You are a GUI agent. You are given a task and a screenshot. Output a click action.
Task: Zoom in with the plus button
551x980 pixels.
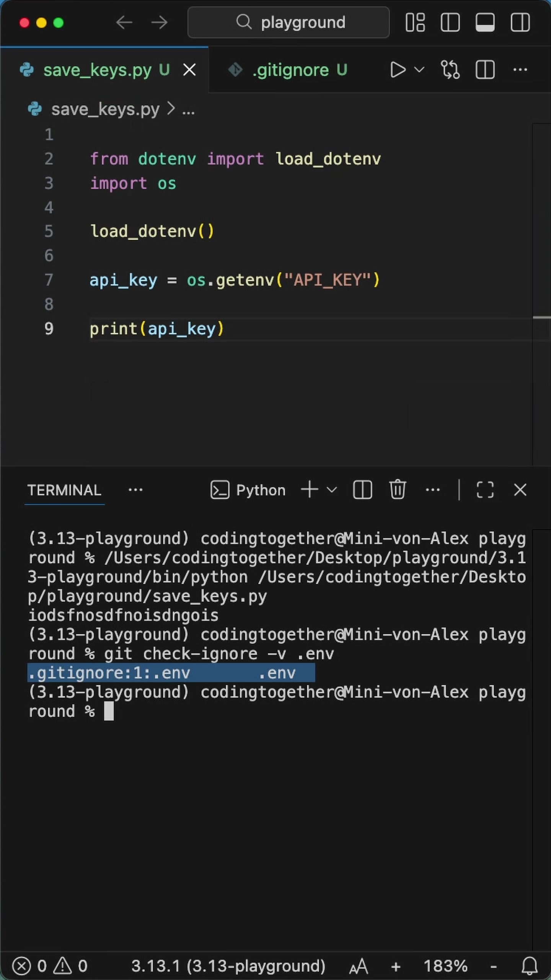pos(396,967)
